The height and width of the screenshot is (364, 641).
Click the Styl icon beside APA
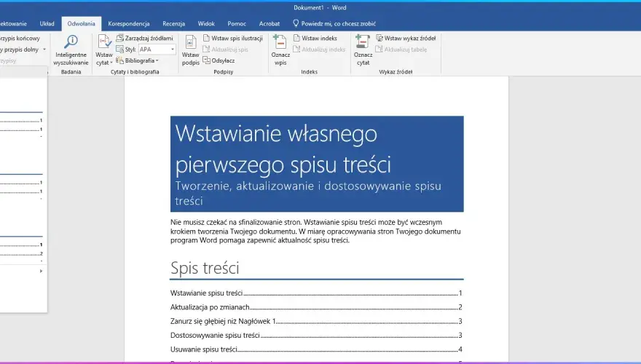click(x=119, y=49)
